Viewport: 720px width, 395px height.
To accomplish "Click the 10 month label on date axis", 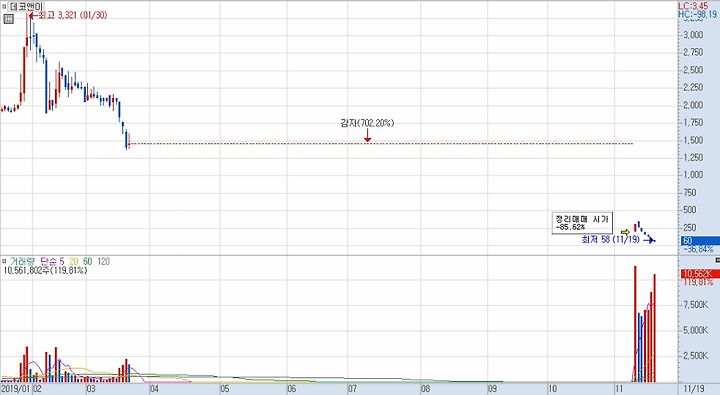I will [x=553, y=389].
